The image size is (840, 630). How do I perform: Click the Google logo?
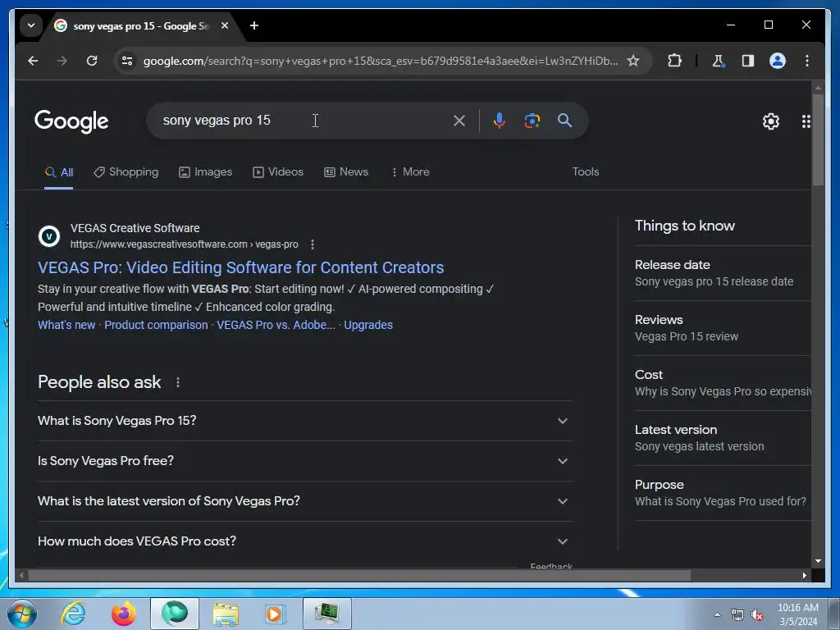71,121
